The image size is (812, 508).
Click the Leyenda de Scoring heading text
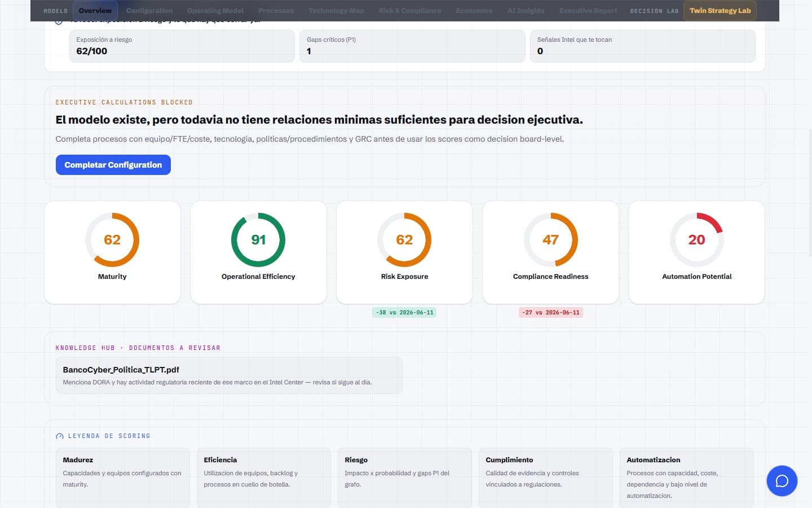click(x=109, y=436)
